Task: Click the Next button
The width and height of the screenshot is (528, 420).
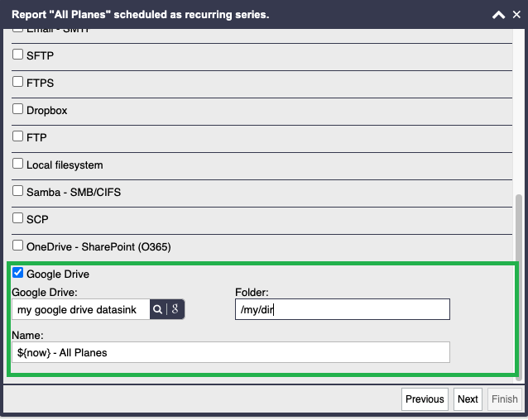Action: 468,399
